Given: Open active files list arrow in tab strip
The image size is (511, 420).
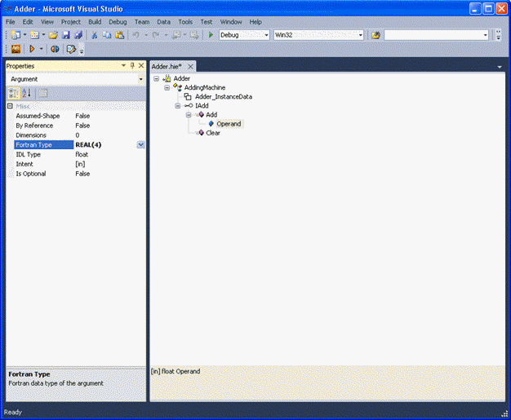Looking at the screenshot, I should click(x=500, y=67).
